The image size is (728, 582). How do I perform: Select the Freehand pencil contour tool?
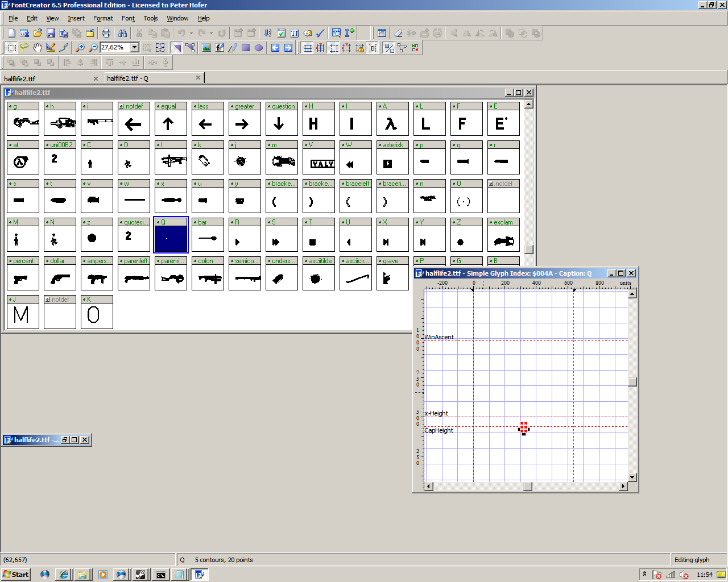click(233, 48)
